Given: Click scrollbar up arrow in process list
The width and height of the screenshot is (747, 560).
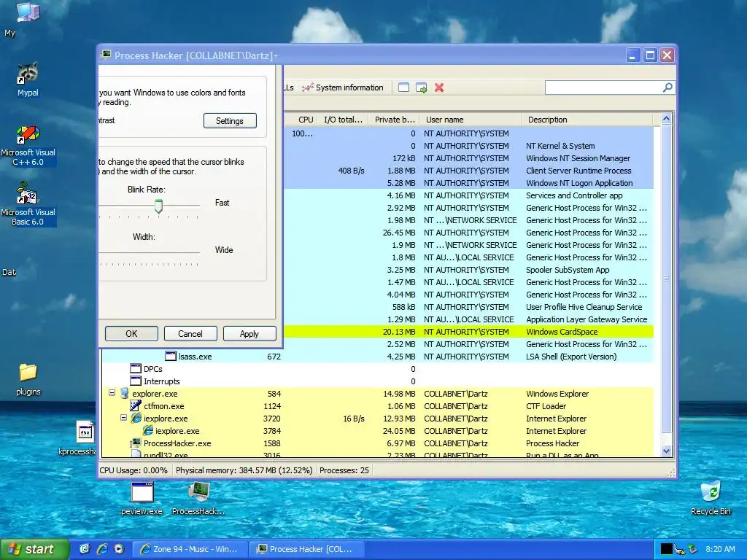Looking at the screenshot, I should [666, 119].
